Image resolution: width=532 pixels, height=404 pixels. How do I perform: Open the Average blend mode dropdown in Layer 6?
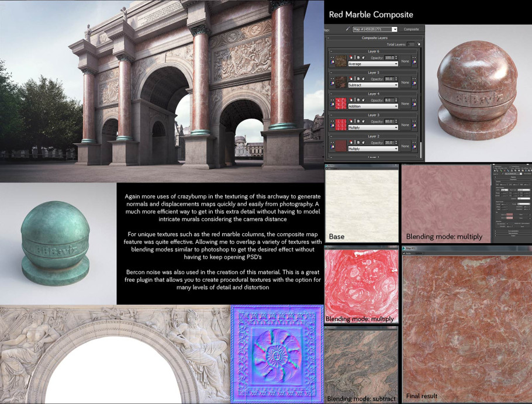point(373,64)
